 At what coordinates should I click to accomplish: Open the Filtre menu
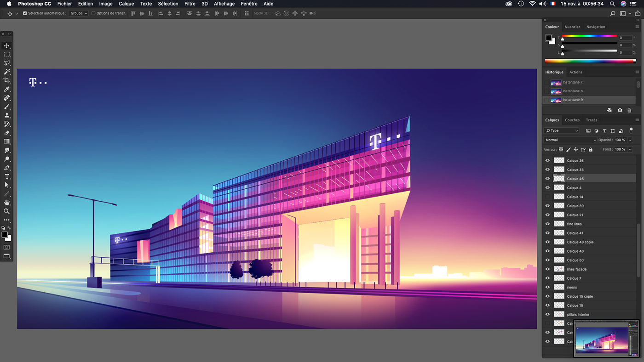[190, 4]
